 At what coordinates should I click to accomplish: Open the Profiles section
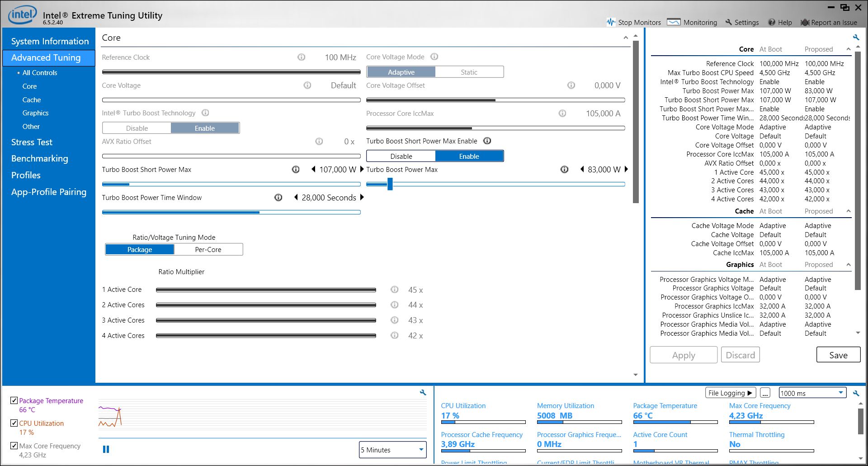tap(26, 175)
